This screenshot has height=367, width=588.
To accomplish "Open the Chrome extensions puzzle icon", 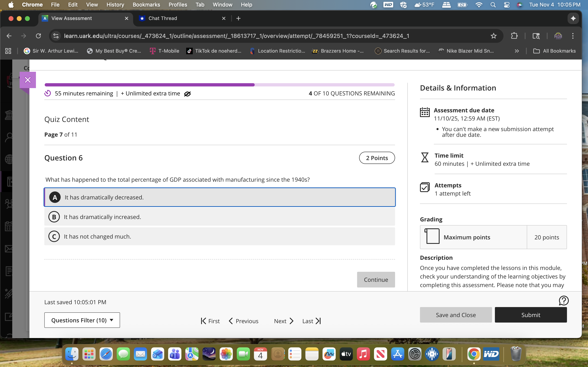I will (514, 36).
